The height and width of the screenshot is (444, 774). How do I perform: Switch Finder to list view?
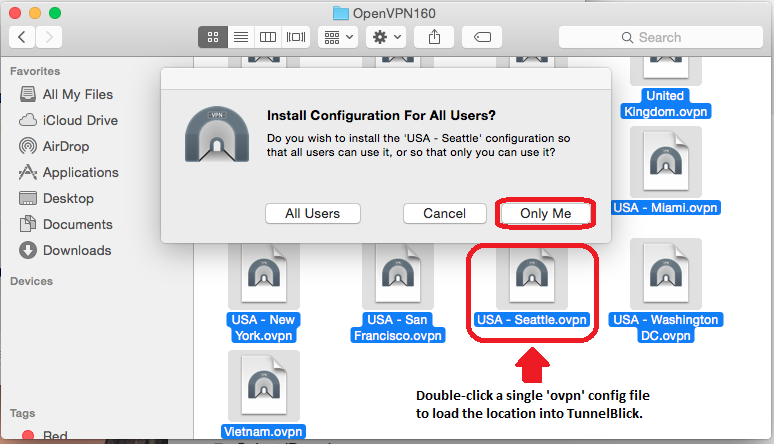240,37
